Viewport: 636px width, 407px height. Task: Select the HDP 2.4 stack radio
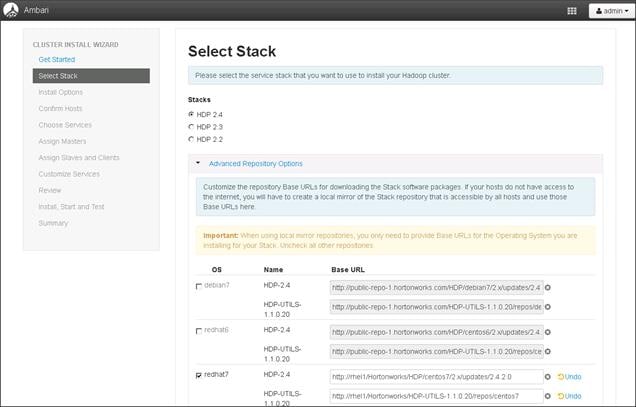pyautogui.click(x=191, y=114)
